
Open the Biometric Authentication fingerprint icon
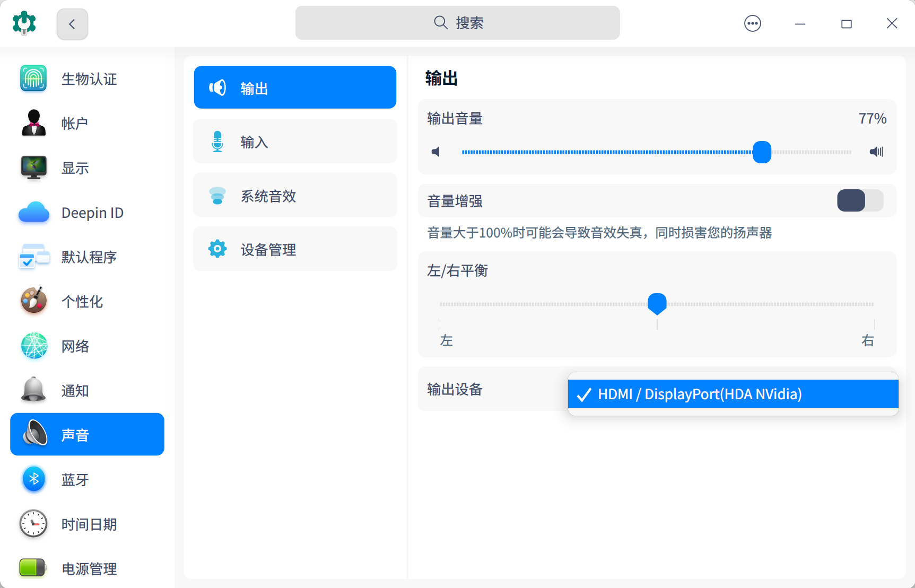click(x=33, y=78)
